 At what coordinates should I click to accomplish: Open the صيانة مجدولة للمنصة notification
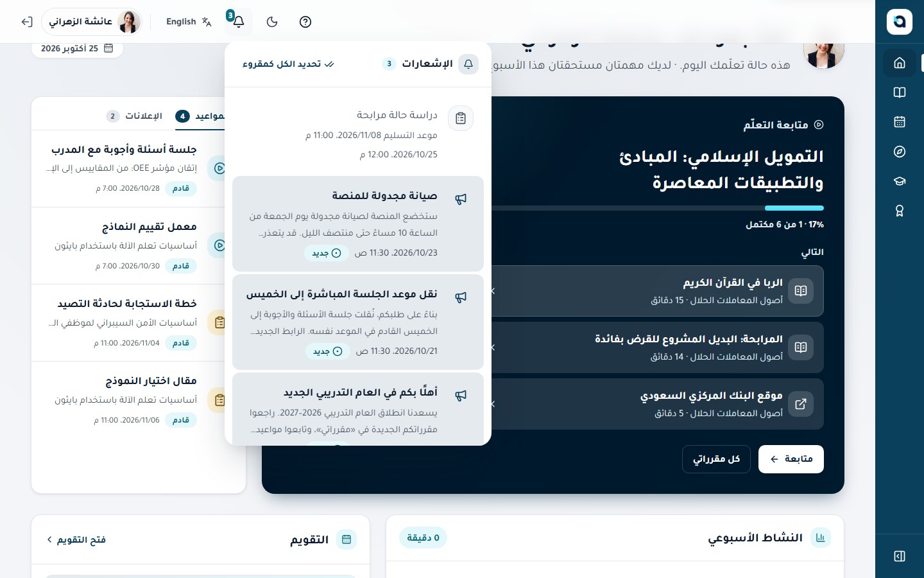[x=358, y=223]
